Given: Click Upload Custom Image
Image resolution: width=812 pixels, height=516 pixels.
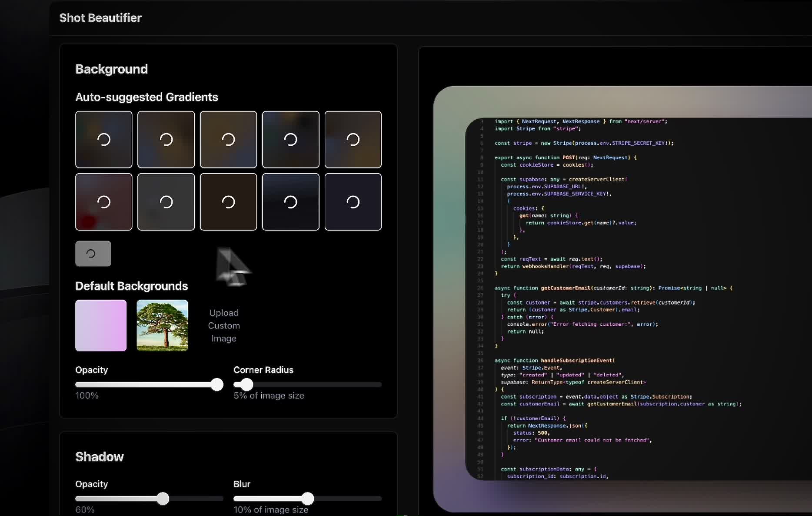Looking at the screenshot, I should click(x=224, y=325).
